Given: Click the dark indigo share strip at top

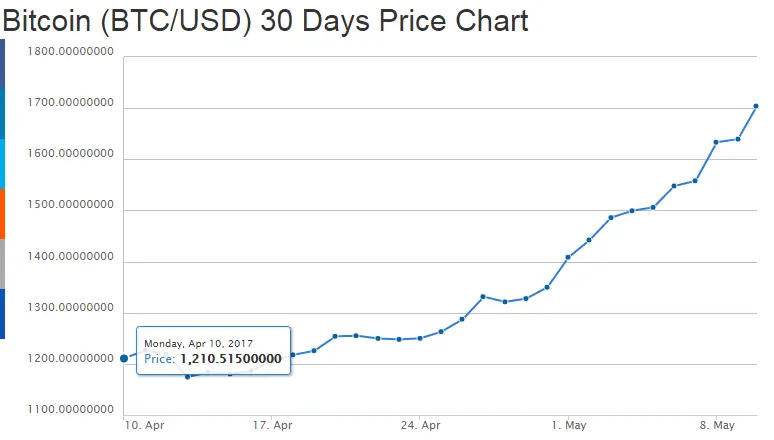Looking at the screenshot, I should pos(3,64).
